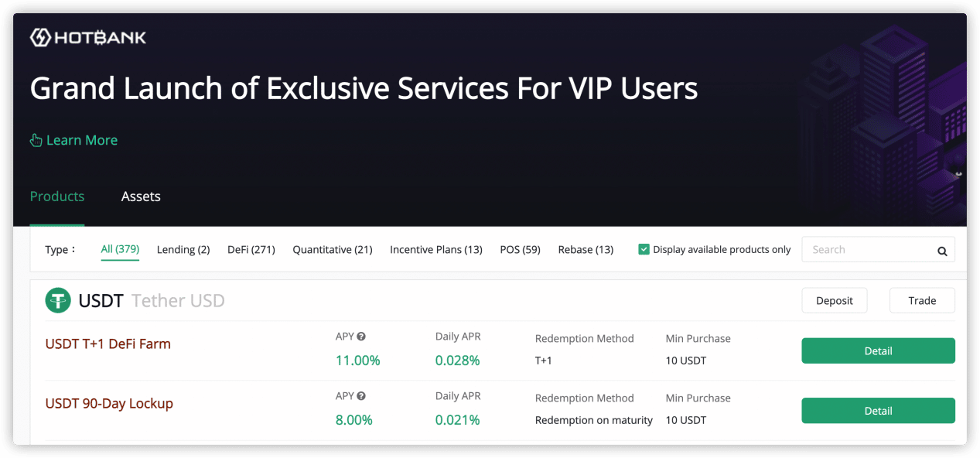Open Detail for USDT T+1 DeFi Farm

pos(878,350)
